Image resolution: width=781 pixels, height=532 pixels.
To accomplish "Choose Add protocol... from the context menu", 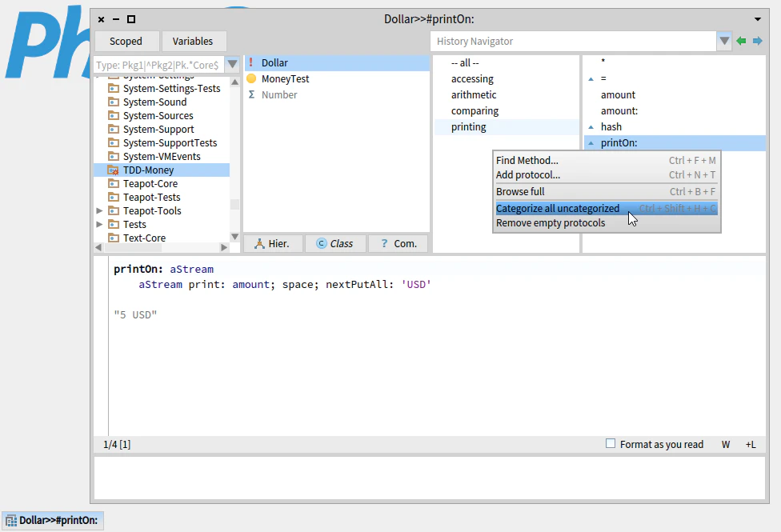I will click(x=606, y=175).
